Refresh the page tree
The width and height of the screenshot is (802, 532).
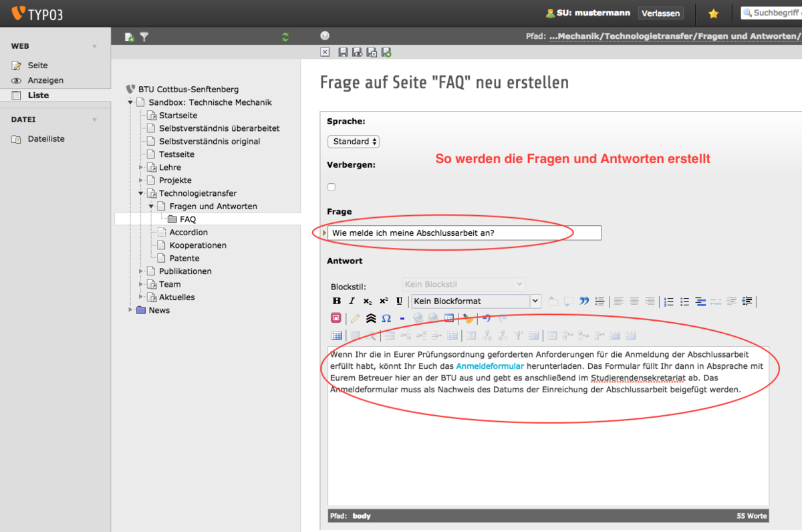285,37
